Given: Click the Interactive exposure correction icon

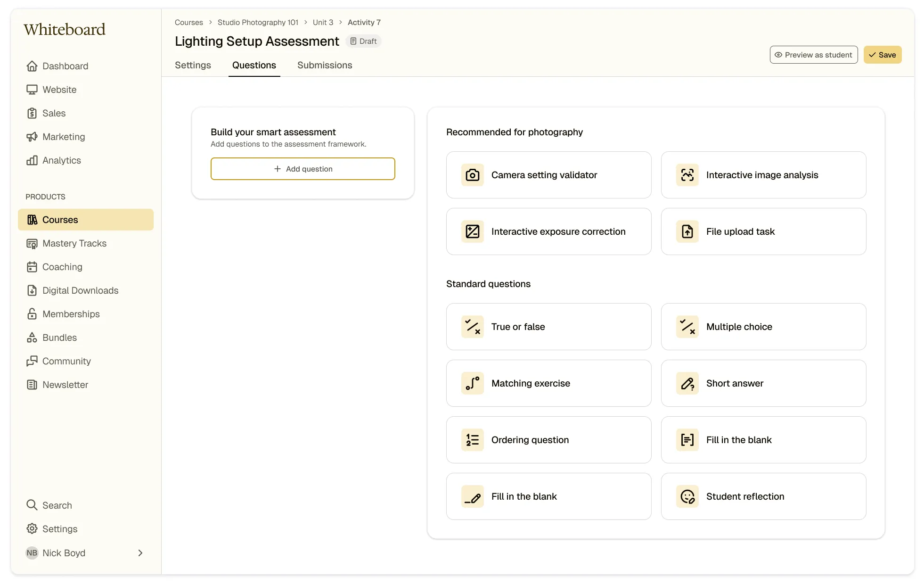Looking at the screenshot, I should (x=472, y=231).
